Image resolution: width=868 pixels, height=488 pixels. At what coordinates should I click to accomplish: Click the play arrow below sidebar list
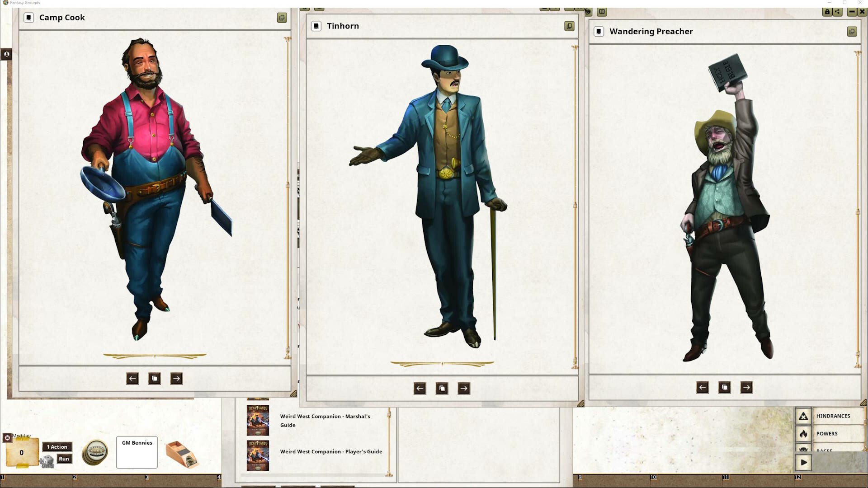pyautogui.click(x=803, y=462)
